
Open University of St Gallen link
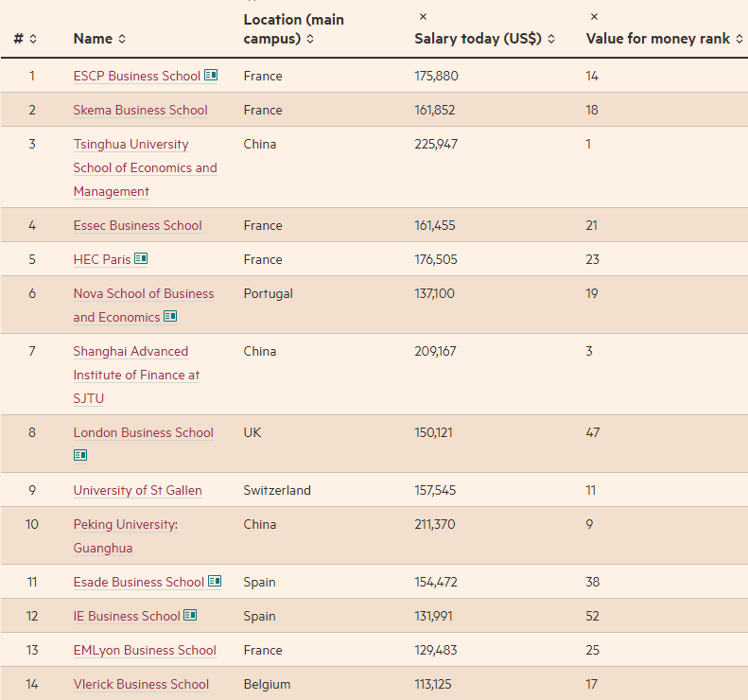click(137, 490)
